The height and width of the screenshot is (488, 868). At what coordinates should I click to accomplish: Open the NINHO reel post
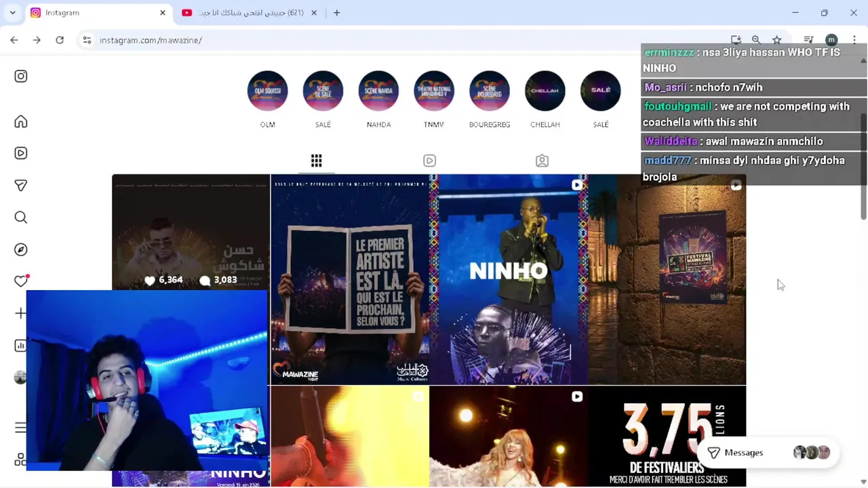(509, 279)
